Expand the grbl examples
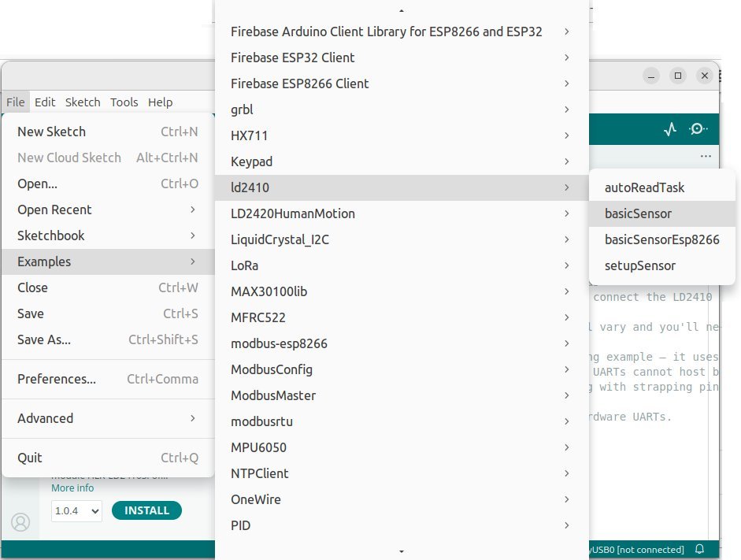This screenshot has width=741, height=560. coord(402,109)
